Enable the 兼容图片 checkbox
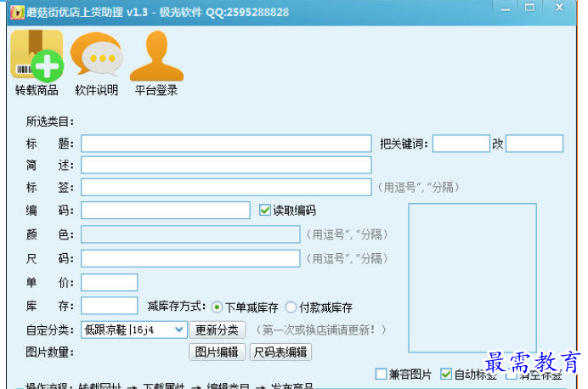Viewport: 588px width, 389px height. coord(381,374)
